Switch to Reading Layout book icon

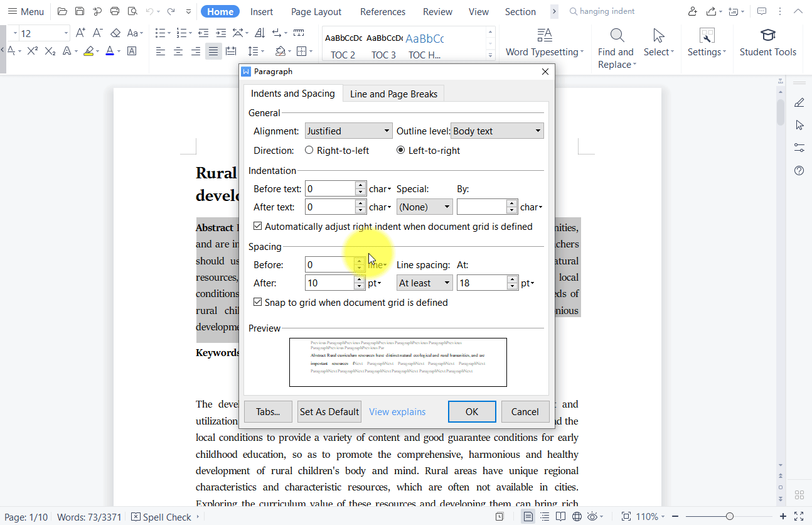(x=560, y=517)
